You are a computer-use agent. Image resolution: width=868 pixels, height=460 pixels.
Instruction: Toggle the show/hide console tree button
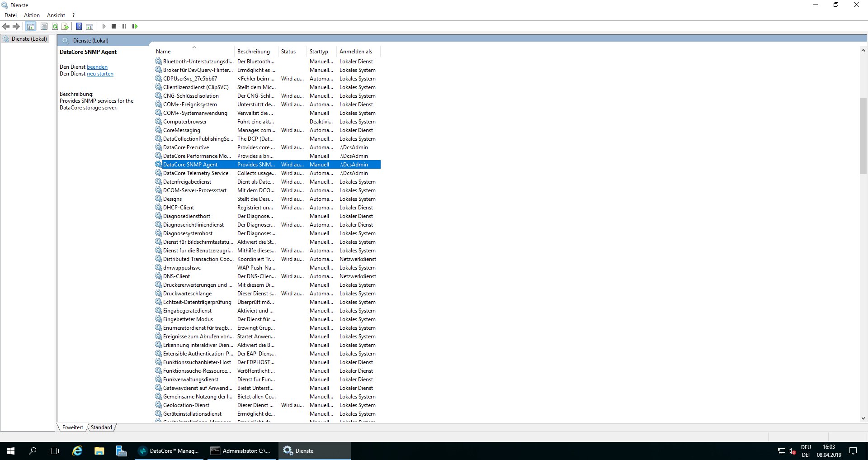[30, 26]
